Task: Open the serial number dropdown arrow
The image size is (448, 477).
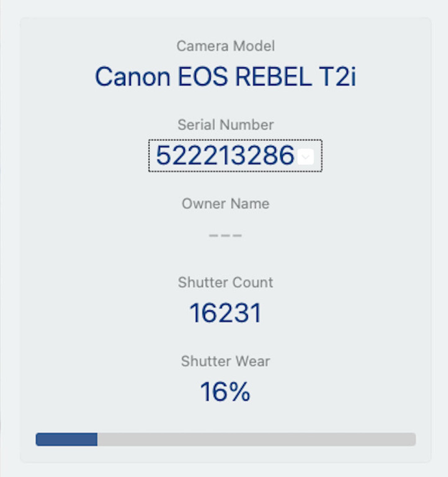Action: click(x=305, y=157)
